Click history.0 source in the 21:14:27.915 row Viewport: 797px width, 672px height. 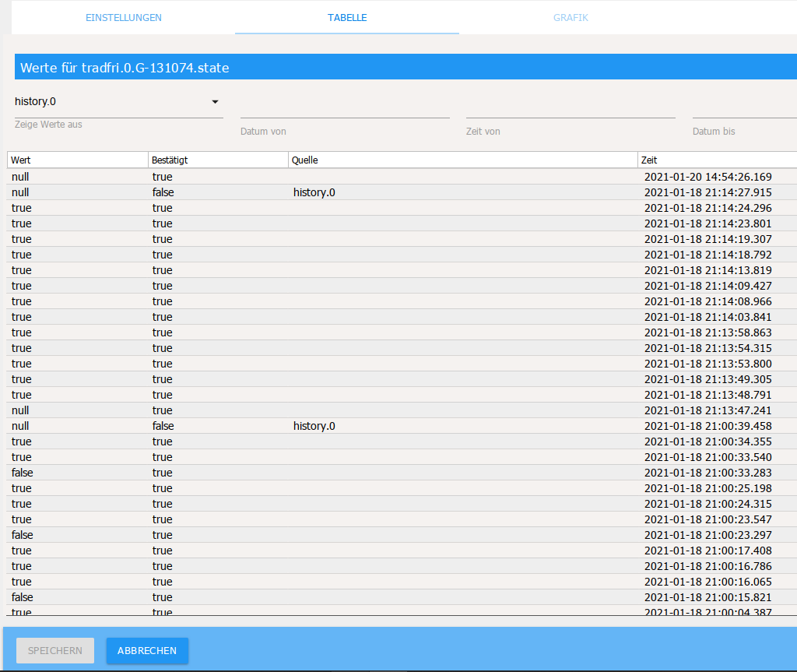pyautogui.click(x=314, y=192)
